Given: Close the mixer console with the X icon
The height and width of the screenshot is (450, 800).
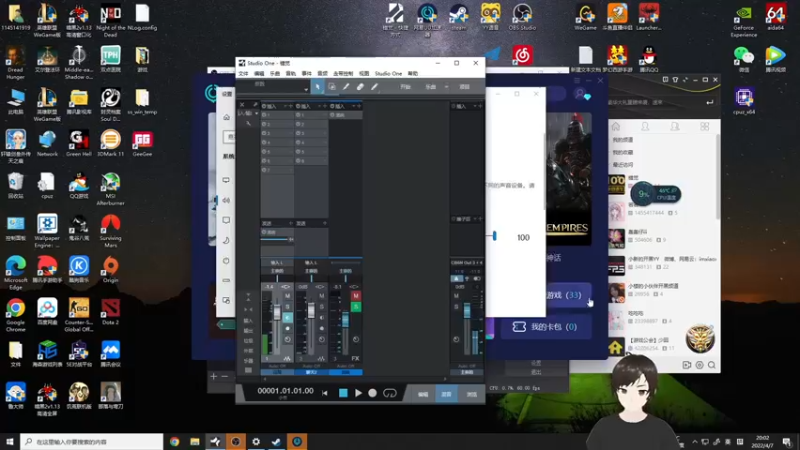Looking at the screenshot, I should [242, 105].
